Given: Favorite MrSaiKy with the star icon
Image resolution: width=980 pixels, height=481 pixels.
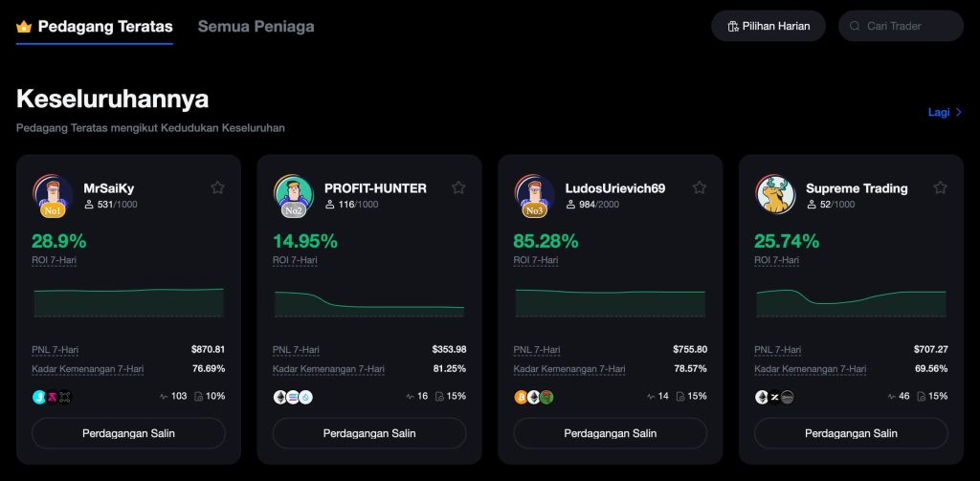Looking at the screenshot, I should tap(217, 187).
